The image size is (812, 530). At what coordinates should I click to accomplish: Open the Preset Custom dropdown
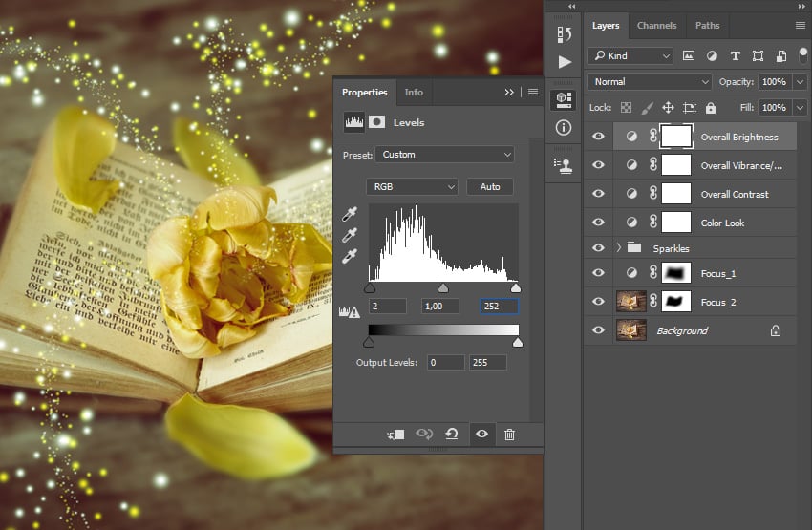click(x=445, y=155)
